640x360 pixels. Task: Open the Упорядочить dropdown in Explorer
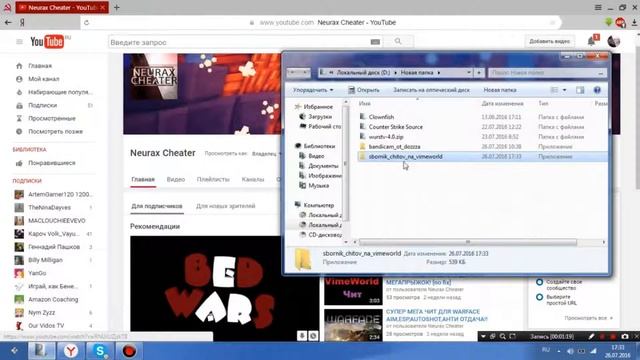point(313,90)
